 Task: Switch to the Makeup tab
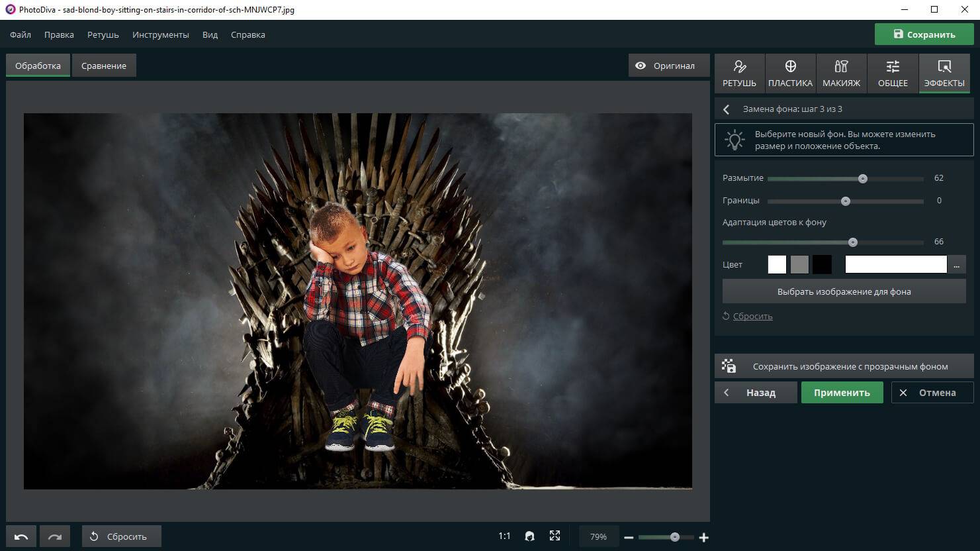pyautogui.click(x=841, y=73)
